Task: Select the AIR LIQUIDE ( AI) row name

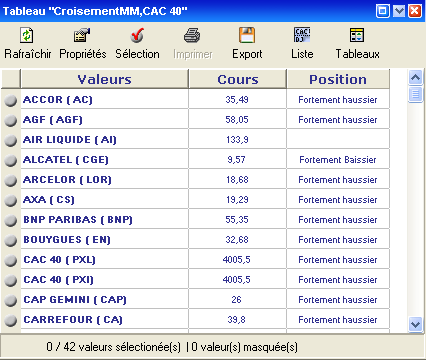Action: tap(70, 140)
